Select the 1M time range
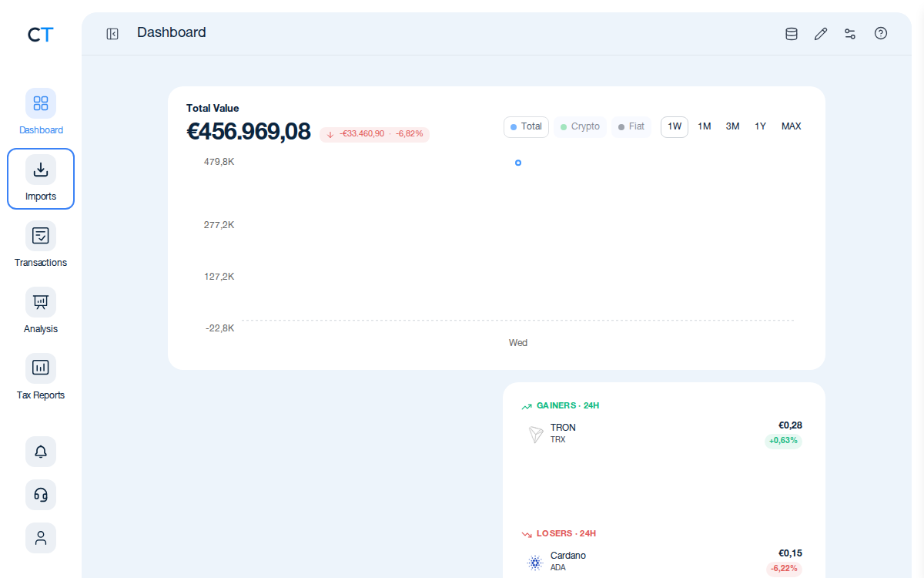 [704, 126]
